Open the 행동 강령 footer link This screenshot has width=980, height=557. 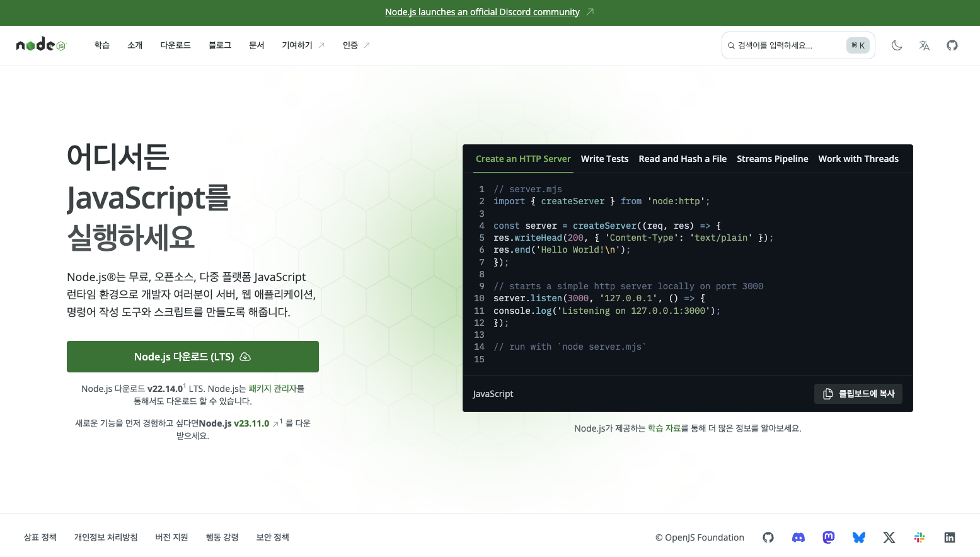(x=222, y=537)
